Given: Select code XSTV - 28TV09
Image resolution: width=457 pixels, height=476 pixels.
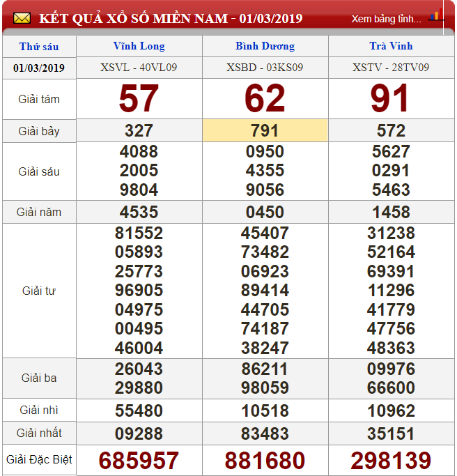Looking at the screenshot, I should click(391, 68).
